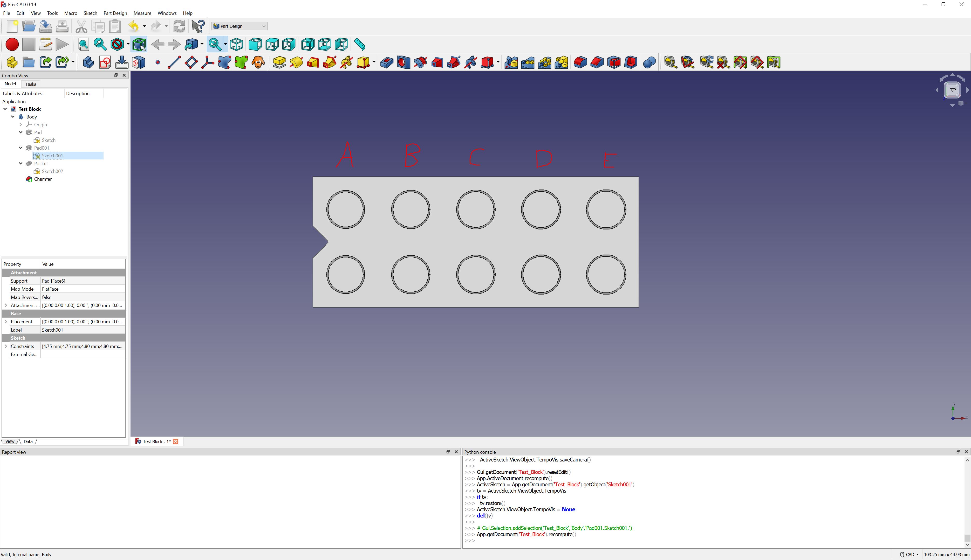Float the Python console panel

(x=958, y=452)
